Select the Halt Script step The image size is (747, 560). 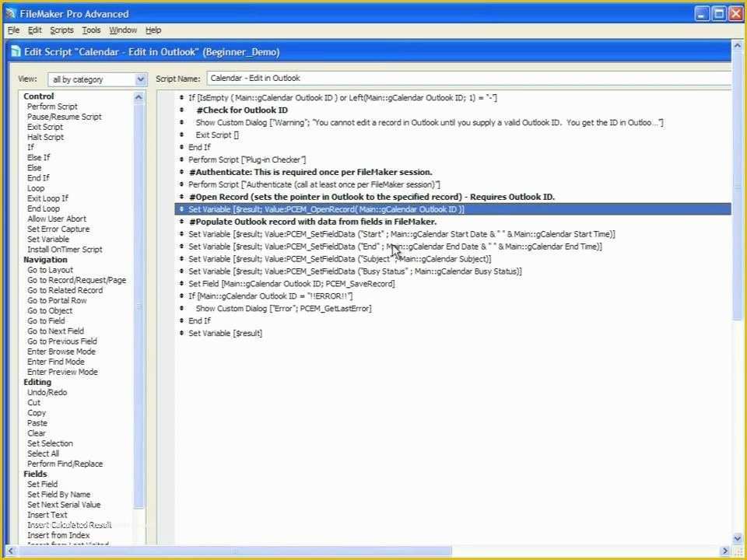(x=45, y=137)
